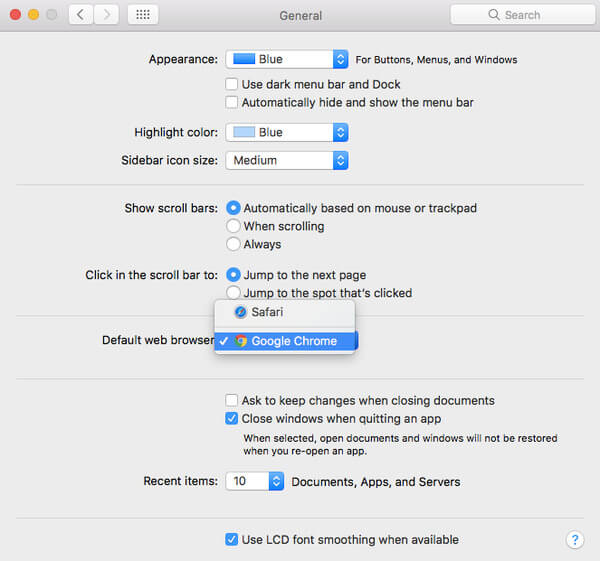600x561 pixels.
Task: Select Always show scroll bars option
Action: coord(233,244)
